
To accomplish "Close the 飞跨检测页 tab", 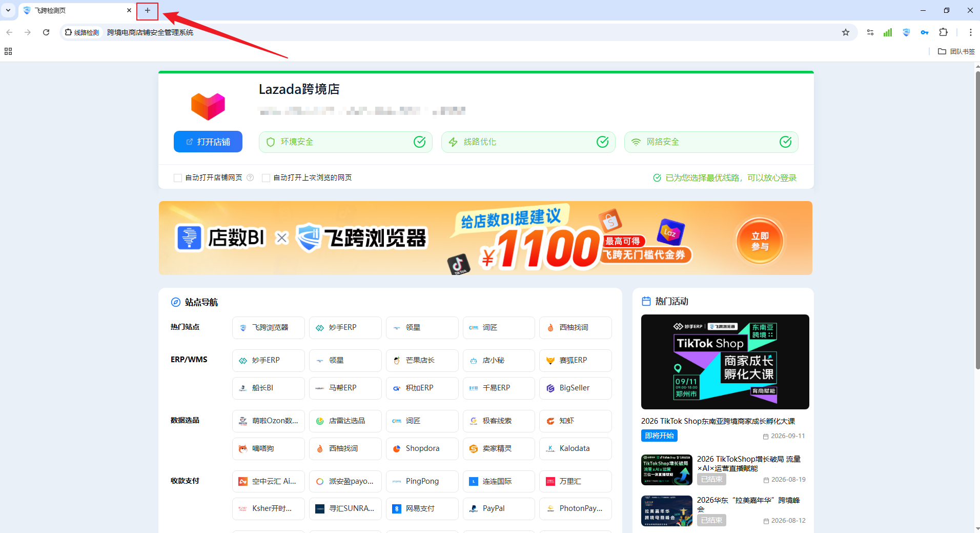I will pyautogui.click(x=129, y=10).
